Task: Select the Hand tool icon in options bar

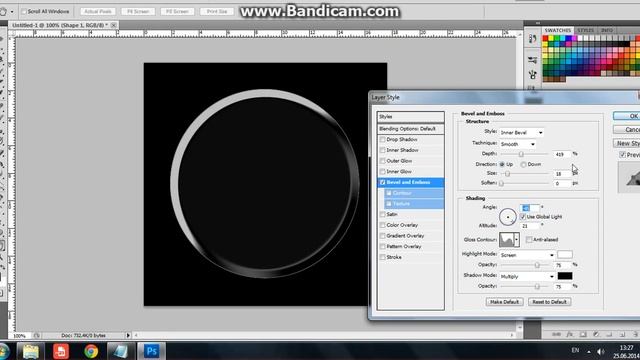Action: coord(3,11)
